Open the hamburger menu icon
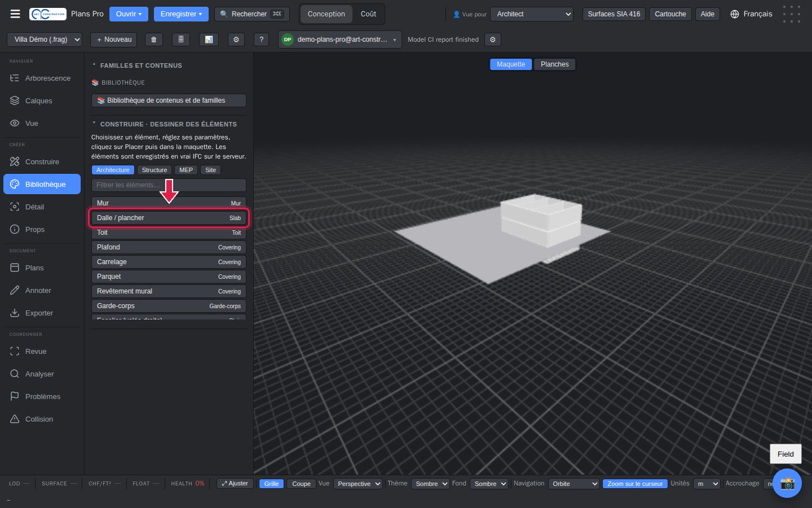 pyautogui.click(x=15, y=14)
